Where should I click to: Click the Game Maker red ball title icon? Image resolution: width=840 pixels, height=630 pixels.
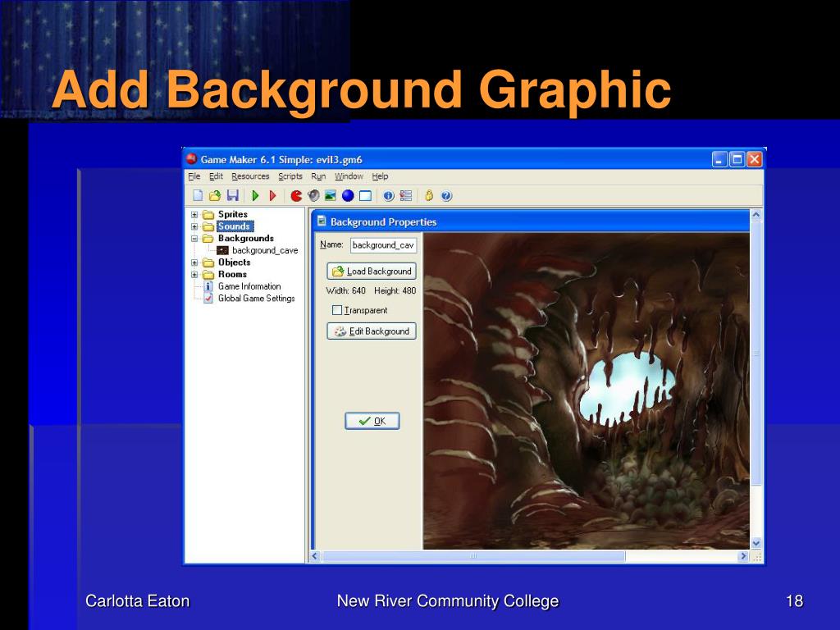point(191,159)
